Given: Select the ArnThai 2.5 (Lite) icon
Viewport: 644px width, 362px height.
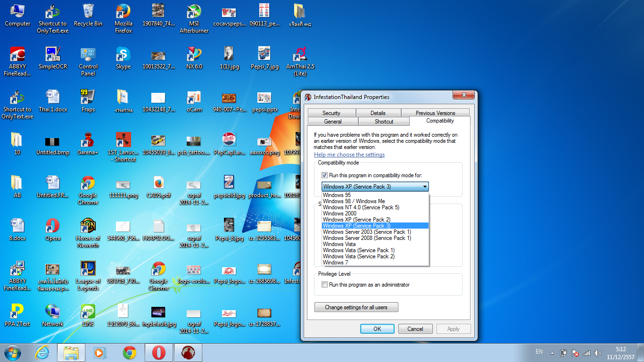Looking at the screenshot, I should tap(300, 62).
